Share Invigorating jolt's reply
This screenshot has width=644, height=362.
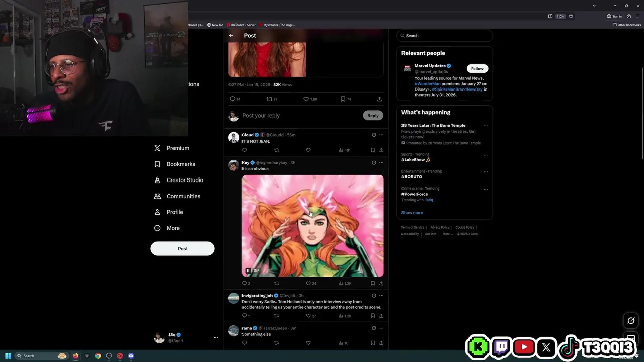pyautogui.click(x=381, y=316)
